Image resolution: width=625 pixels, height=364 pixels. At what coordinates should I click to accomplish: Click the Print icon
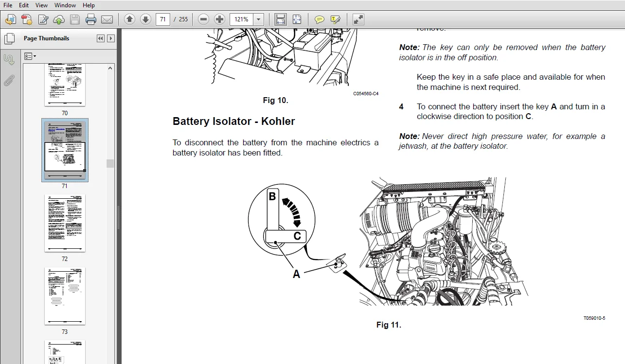[91, 19]
